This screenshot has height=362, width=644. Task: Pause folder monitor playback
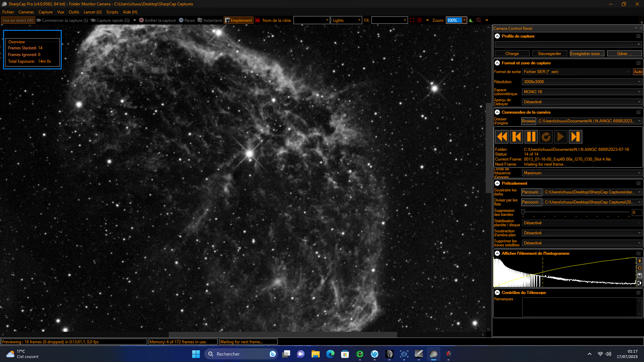pyautogui.click(x=531, y=137)
